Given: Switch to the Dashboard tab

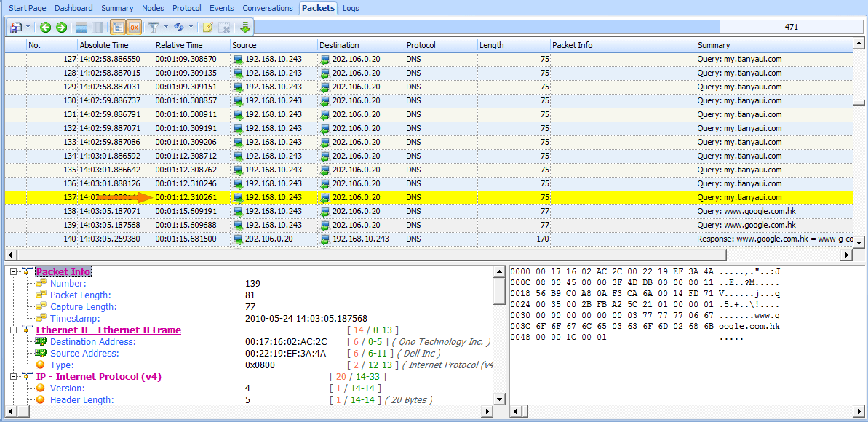Looking at the screenshot, I should coord(74,8).
